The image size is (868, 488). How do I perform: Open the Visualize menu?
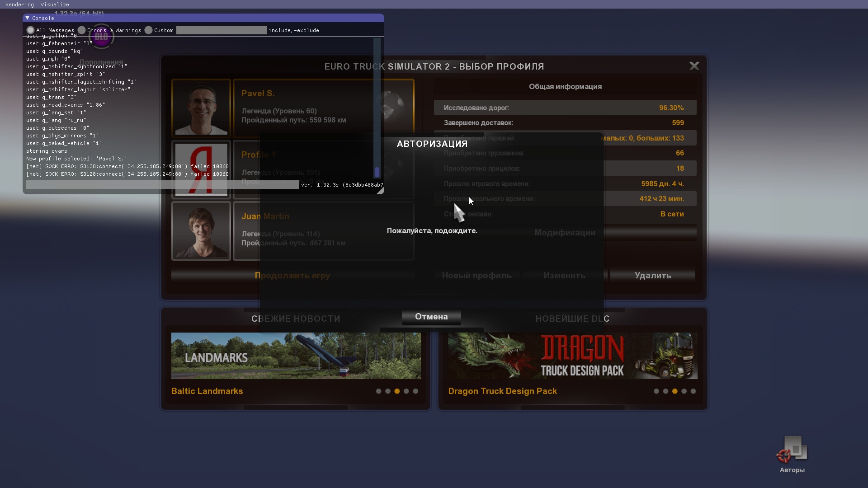click(55, 5)
